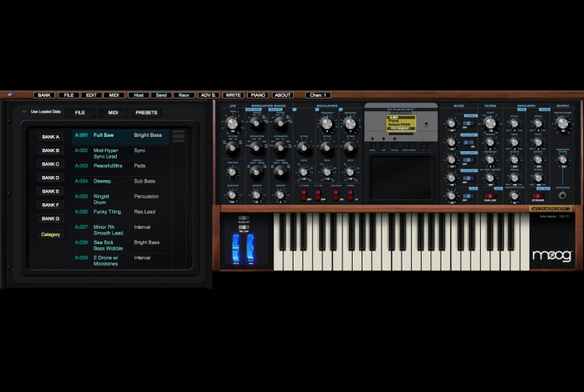Adjust Oscillator 1 Wave knob

click(x=303, y=172)
